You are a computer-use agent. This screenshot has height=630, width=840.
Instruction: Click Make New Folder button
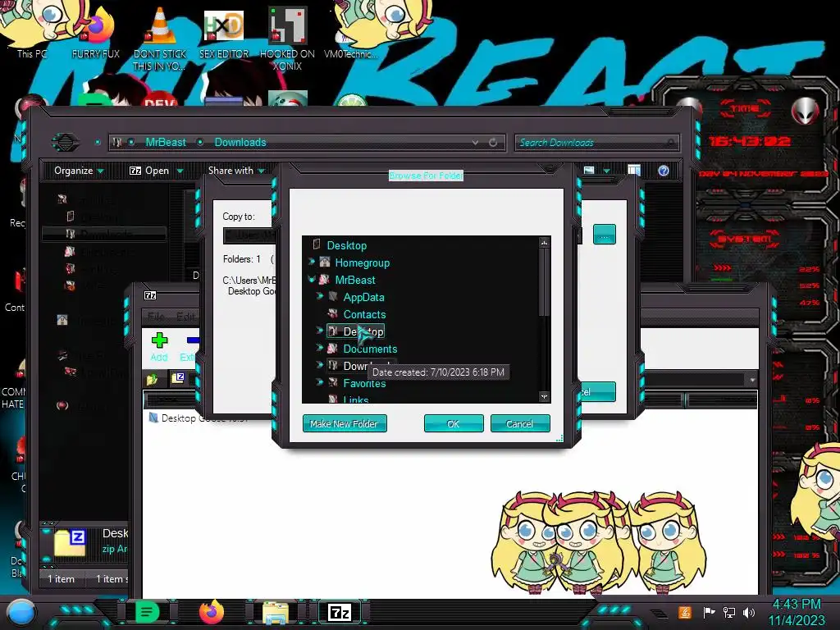[x=345, y=424]
